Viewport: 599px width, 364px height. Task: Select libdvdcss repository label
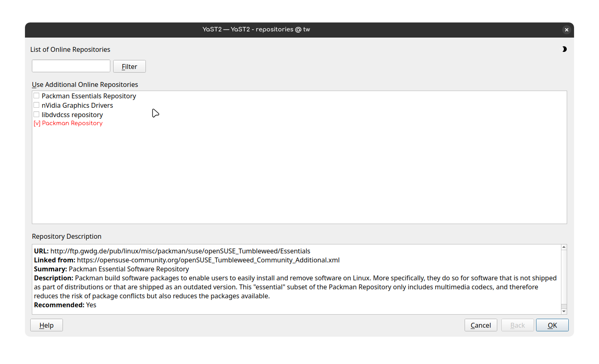(72, 115)
